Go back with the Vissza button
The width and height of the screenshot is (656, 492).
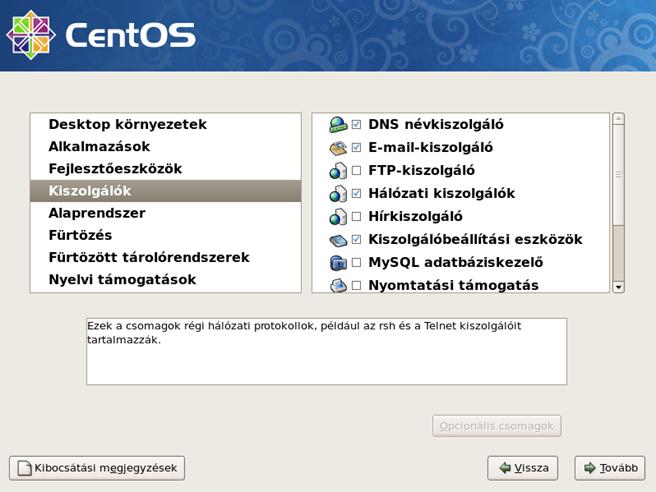pos(522,468)
